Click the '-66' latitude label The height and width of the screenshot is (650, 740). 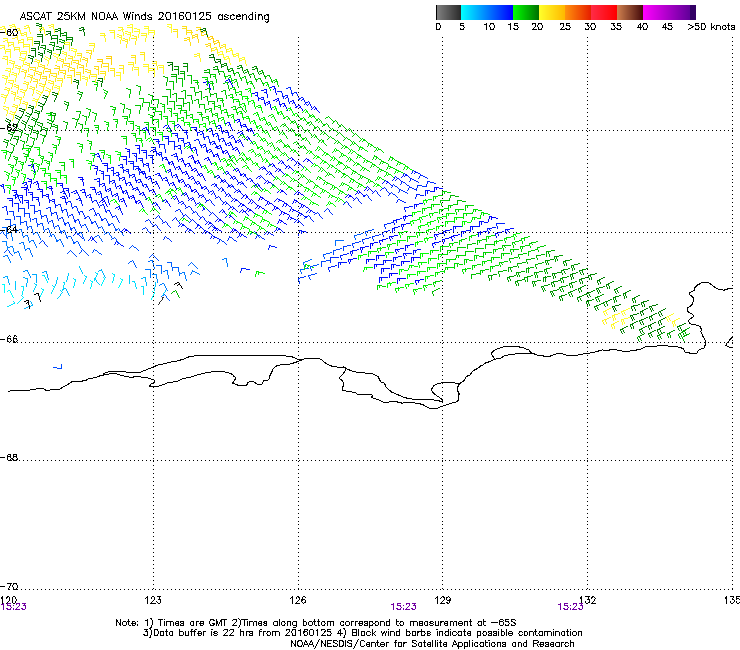point(9,339)
